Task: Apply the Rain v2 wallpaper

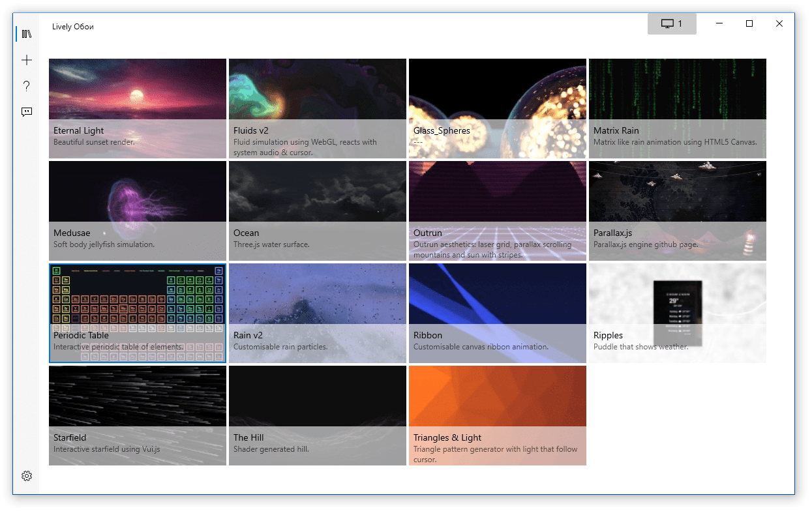Action: pos(318,312)
